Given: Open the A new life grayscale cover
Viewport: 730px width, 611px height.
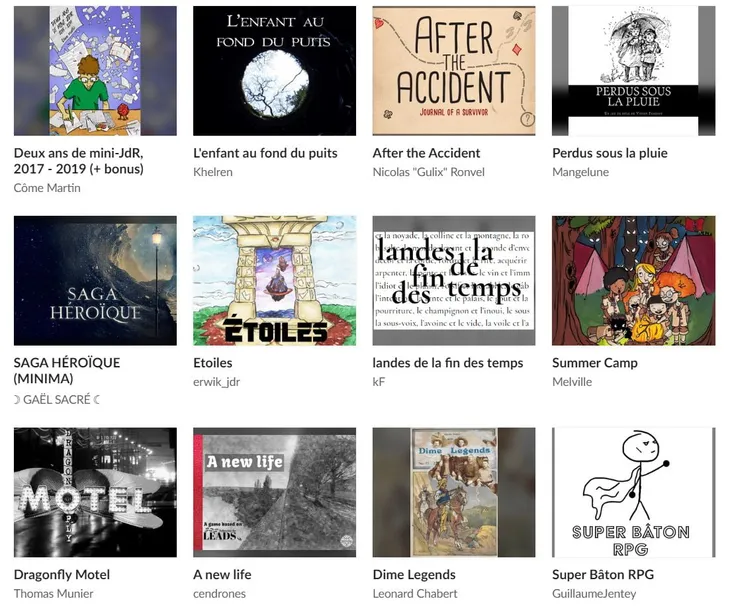Looking at the screenshot, I should [275, 492].
